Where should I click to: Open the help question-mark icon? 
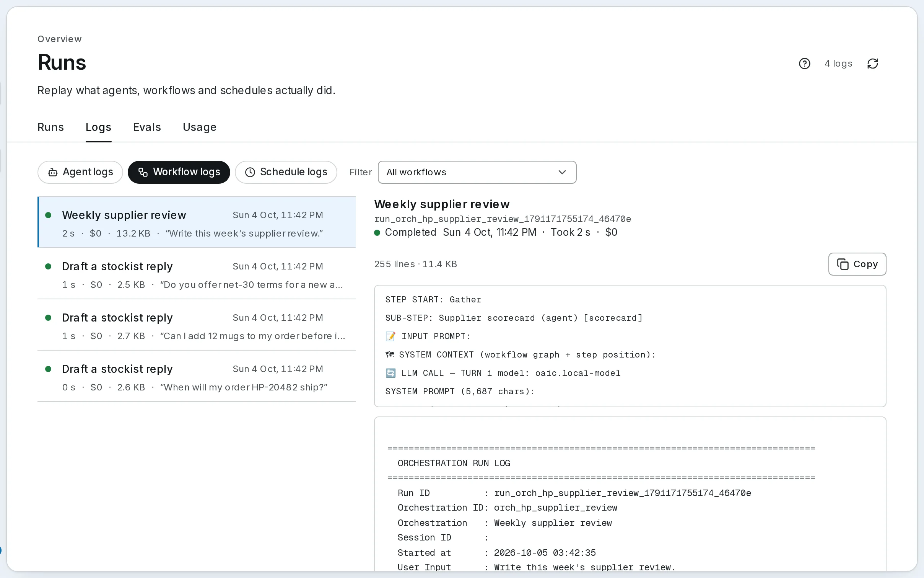804,64
